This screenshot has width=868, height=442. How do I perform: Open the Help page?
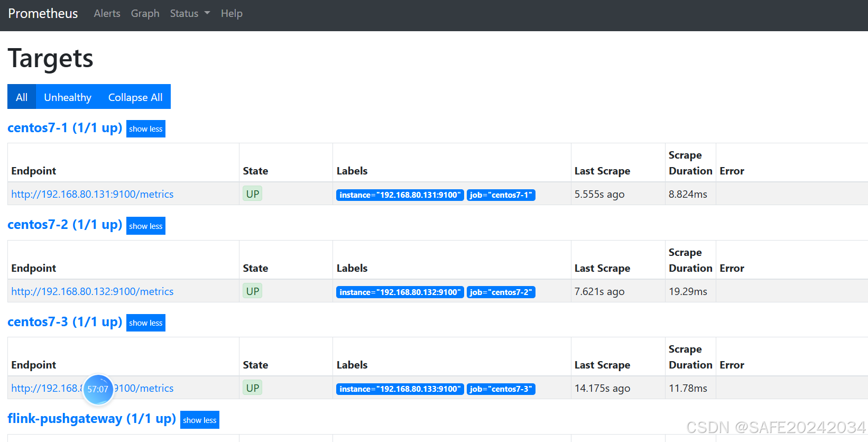click(x=232, y=14)
